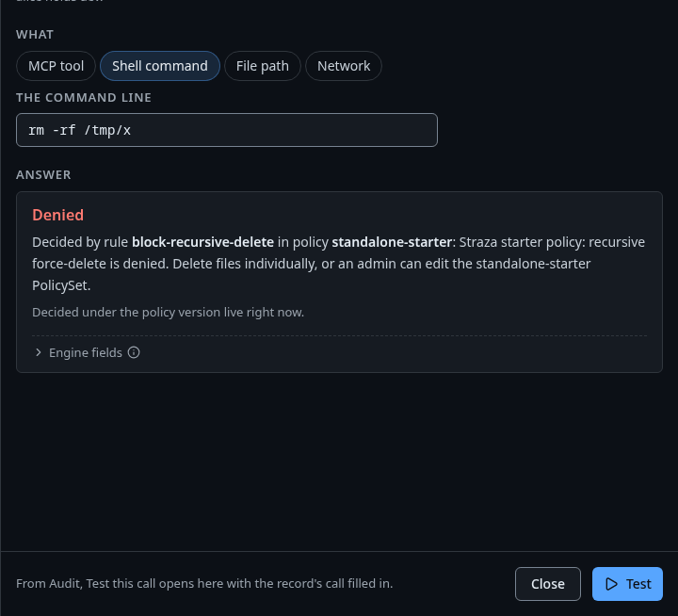Click the Denied status heading
Image resolution: width=678 pixels, height=616 pixels.
[58, 215]
